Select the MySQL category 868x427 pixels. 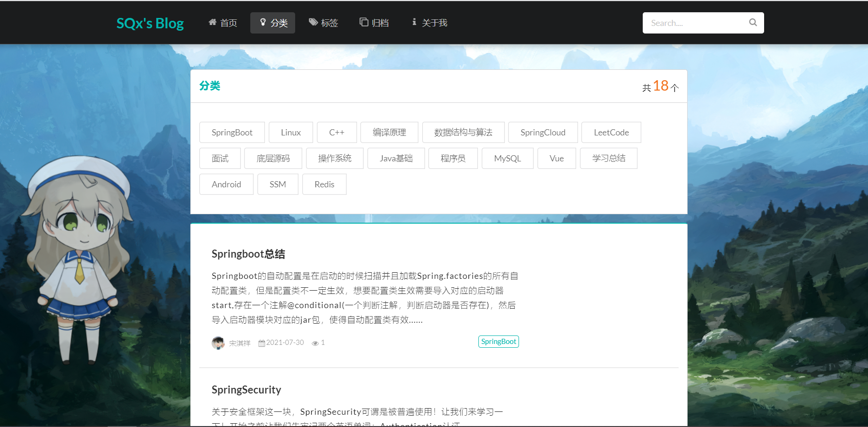pyautogui.click(x=507, y=158)
